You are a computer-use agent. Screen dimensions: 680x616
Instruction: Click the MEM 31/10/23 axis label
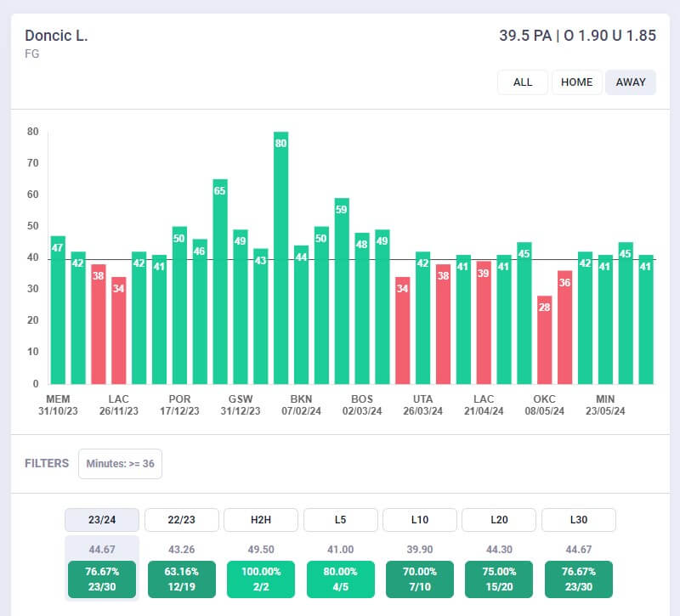58,405
